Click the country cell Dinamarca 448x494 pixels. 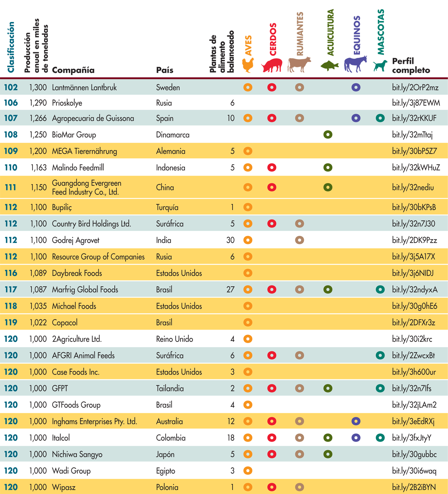tap(173, 135)
